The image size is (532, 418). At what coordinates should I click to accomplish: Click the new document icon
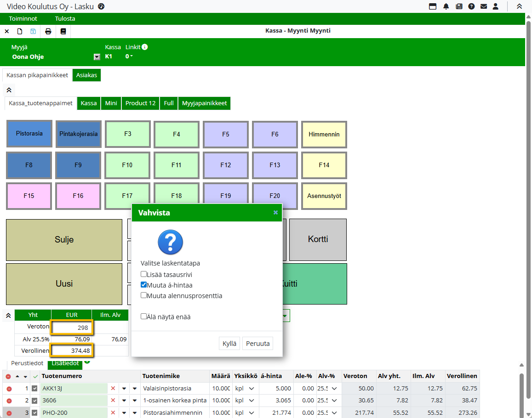click(20, 31)
